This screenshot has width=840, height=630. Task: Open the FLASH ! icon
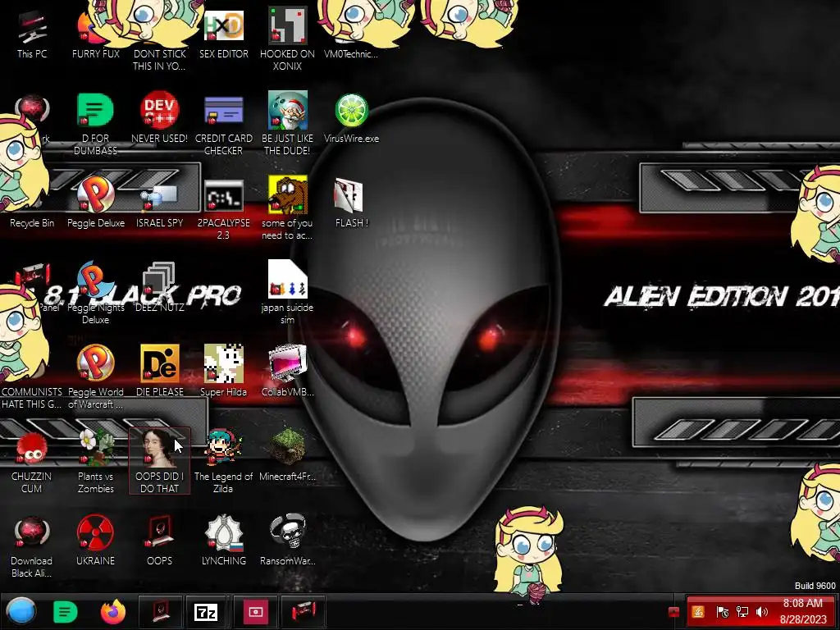tap(351, 203)
